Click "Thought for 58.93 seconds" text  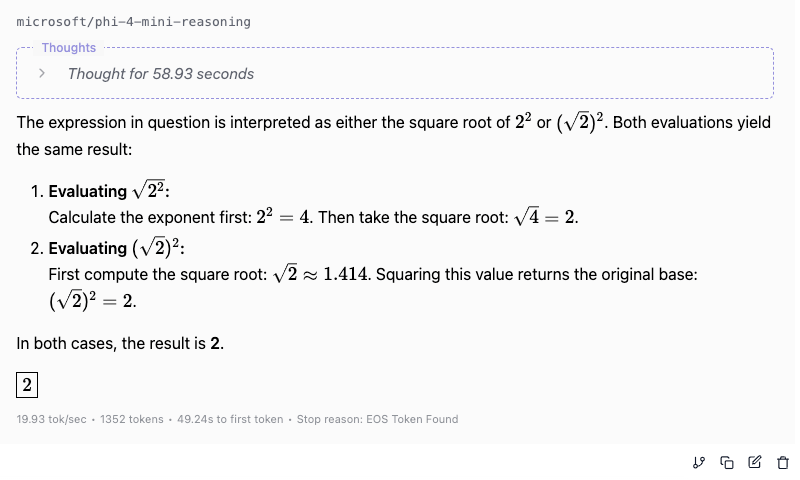pyautogui.click(x=160, y=73)
